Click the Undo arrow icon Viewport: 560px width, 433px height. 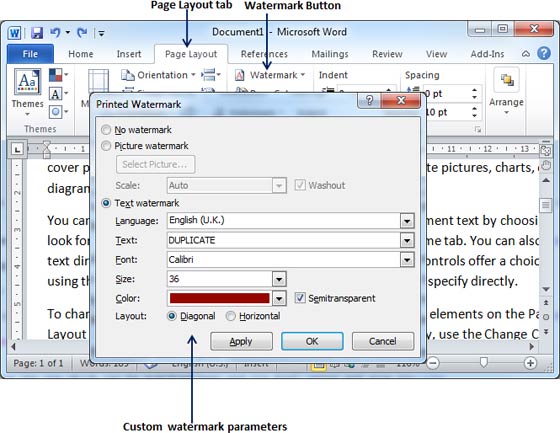point(55,33)
